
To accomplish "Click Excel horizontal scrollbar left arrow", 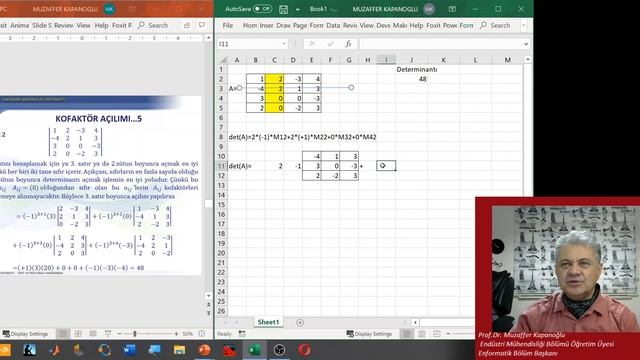I will click(415, 322).
